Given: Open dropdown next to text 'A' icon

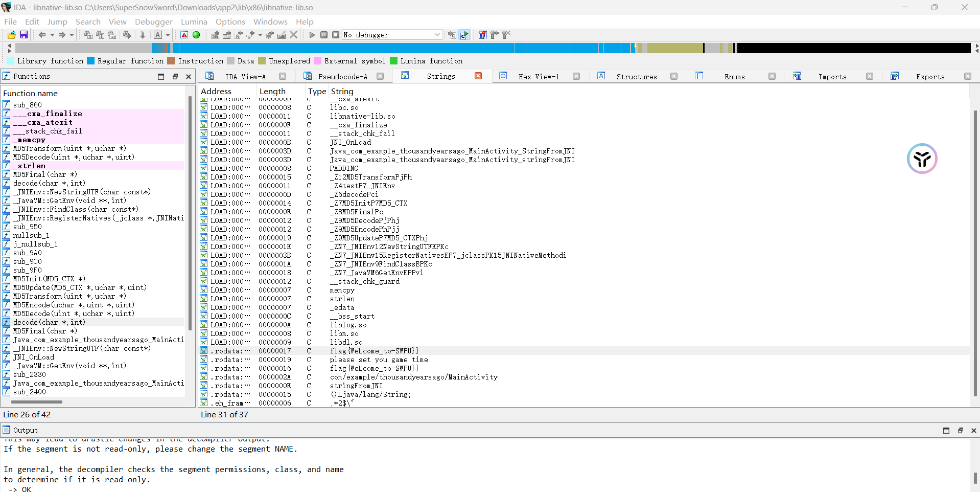Looking at the screenshot, I should point(168,35).
